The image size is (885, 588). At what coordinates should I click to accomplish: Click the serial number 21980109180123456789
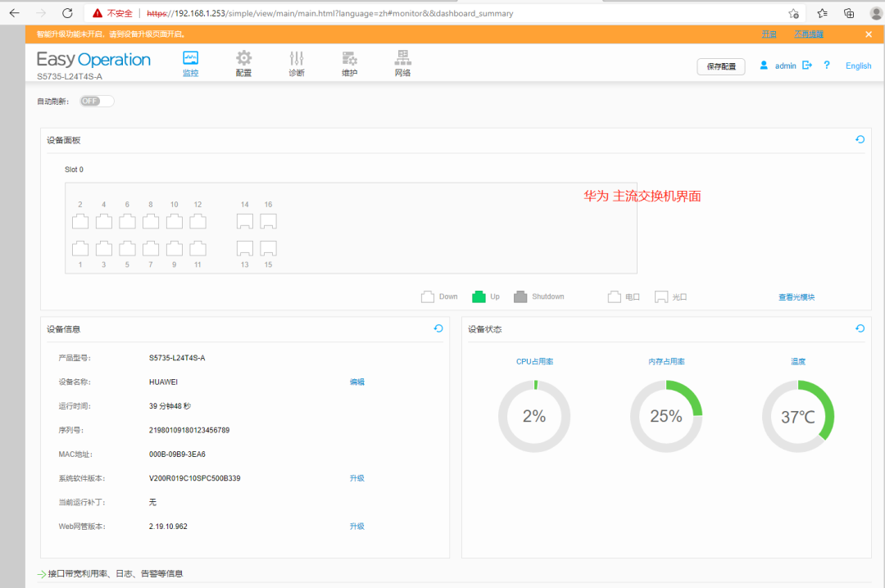coord(189,430)
